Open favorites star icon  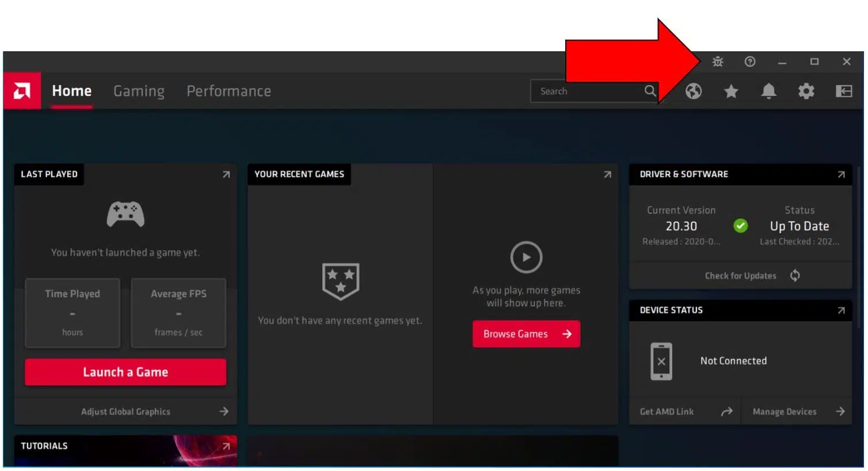(x=731, y=91)
